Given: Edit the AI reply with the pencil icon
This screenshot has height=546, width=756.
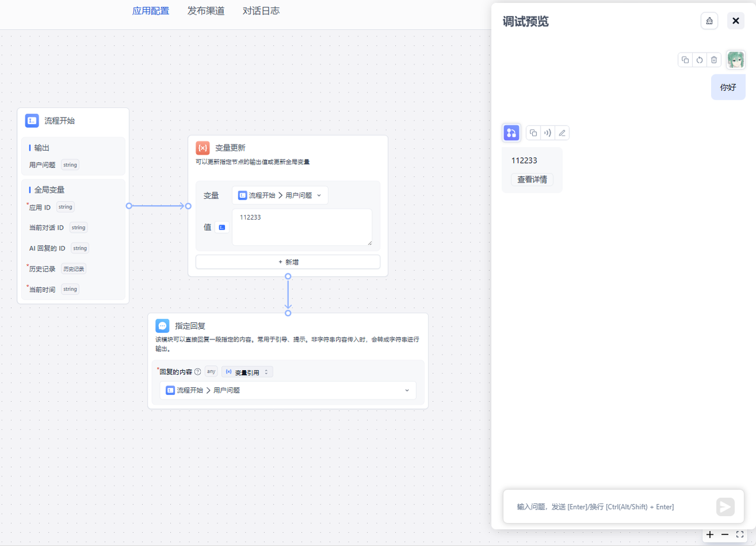Looking at the screenshot, I should pos(562,133).
